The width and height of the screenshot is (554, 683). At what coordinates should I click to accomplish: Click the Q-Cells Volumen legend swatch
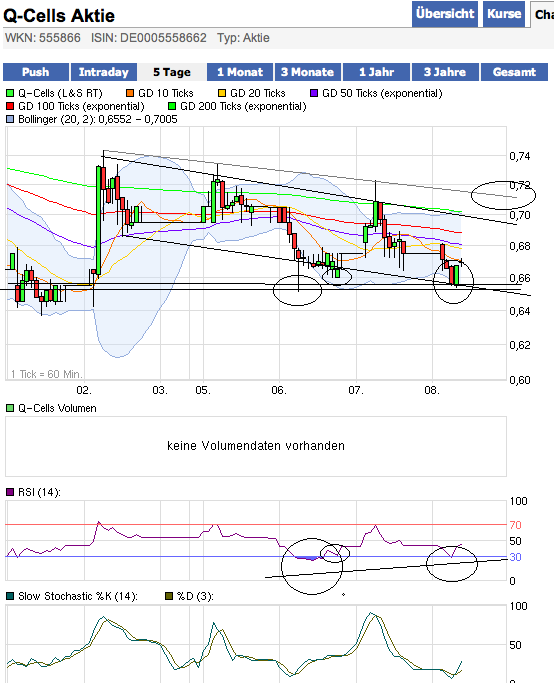click(x=10, y=409)
